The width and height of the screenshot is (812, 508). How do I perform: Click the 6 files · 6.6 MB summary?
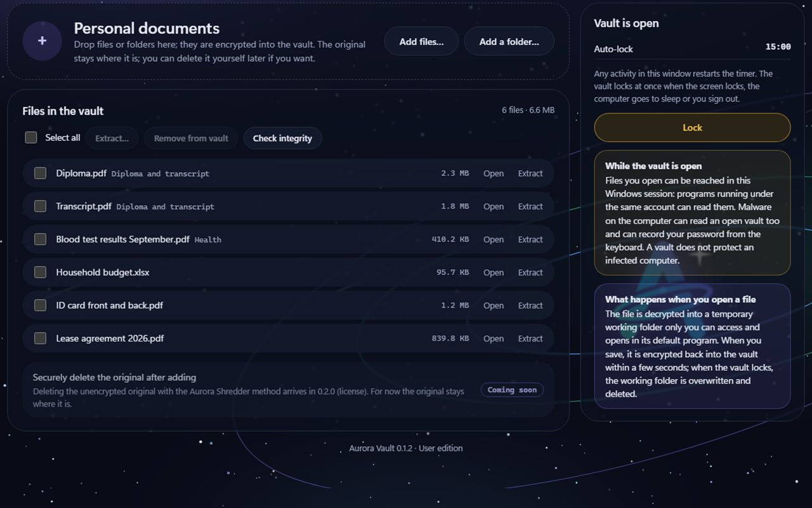coord(528,110)
